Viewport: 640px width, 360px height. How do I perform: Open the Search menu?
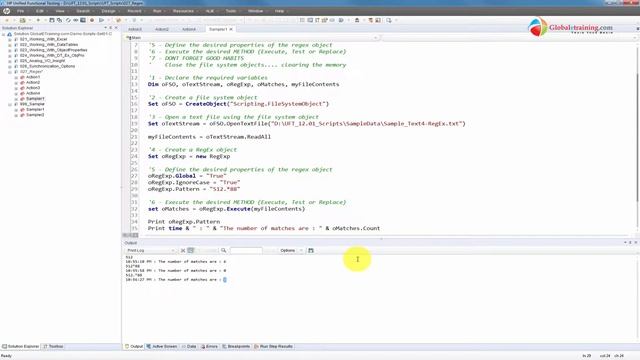[x=83, y=11]
